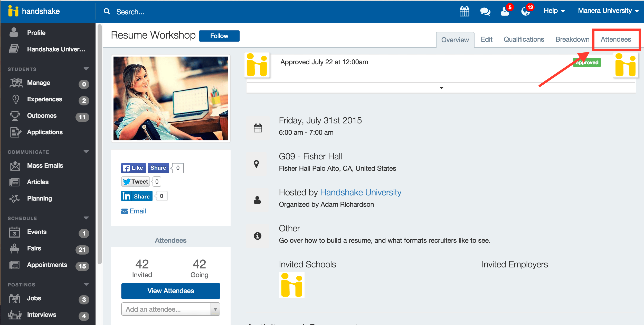The image size is (644, 325).
Task: Open notifications icon with badge 12
Action: coord(526,11)
